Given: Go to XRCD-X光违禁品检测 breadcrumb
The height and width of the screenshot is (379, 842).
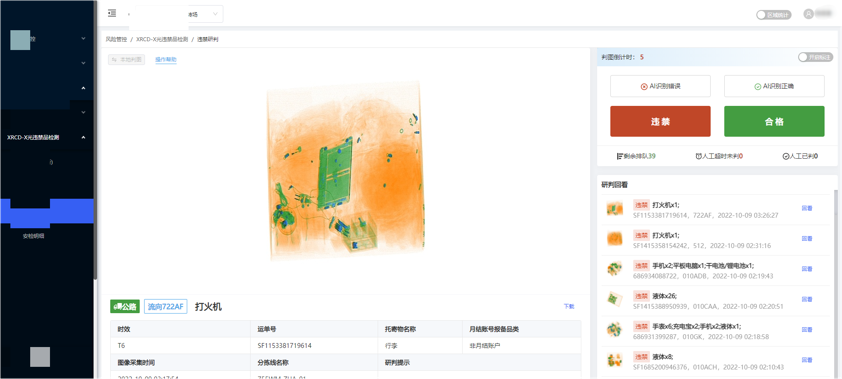Looking at the screenshot, I should click(x=161, y=40).
